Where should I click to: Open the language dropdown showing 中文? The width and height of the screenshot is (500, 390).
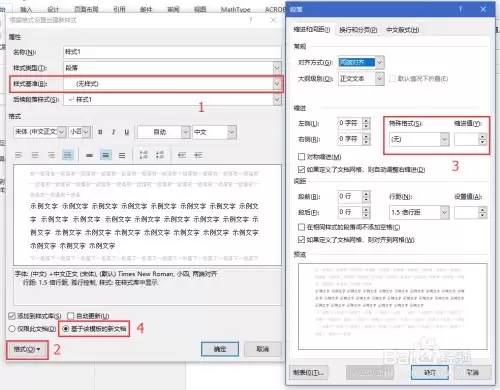(x=231, y=132)
